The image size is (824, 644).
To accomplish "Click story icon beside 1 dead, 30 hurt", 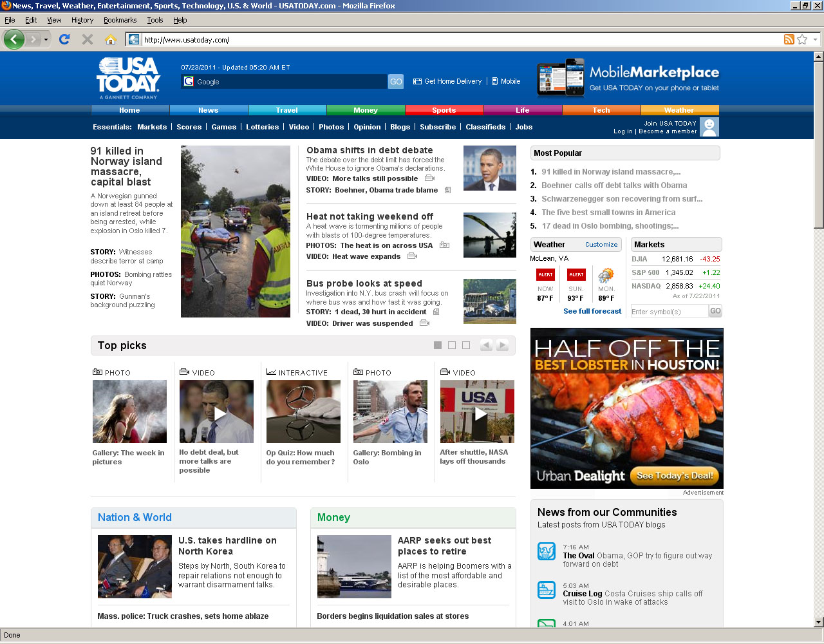I will click(x=436, y=312).
